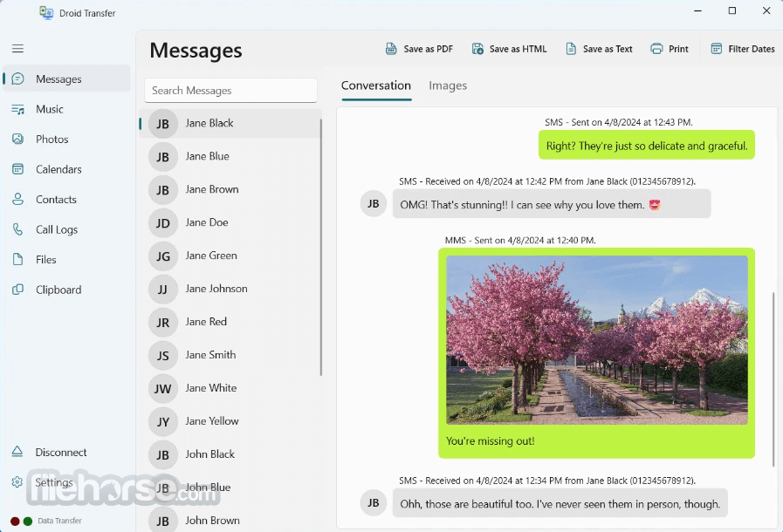
Task: Switch to the Conversation tab
Action: [376, 85]
